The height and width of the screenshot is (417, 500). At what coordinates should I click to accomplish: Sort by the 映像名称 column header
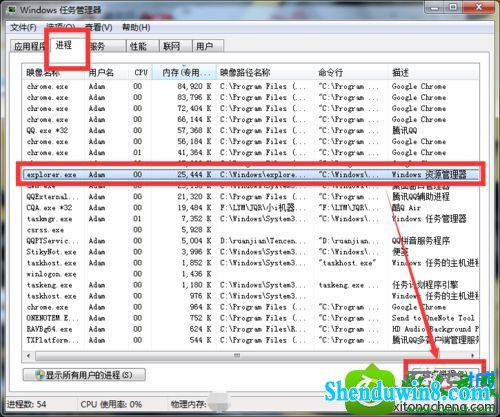tap(53, 72)
